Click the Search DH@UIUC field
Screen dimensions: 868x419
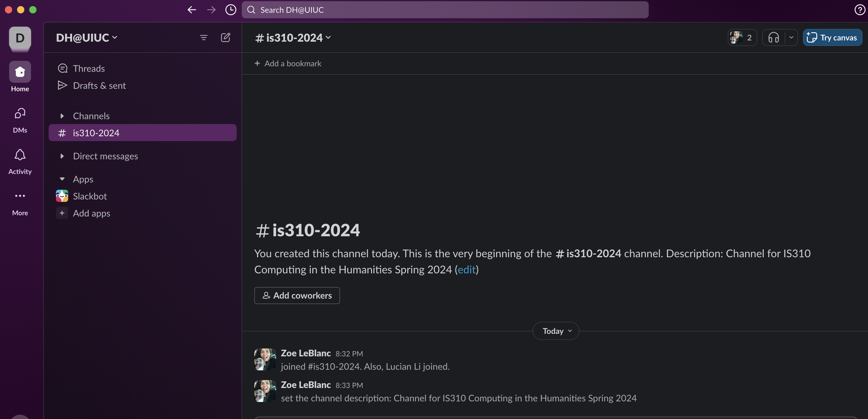(445, 10)
